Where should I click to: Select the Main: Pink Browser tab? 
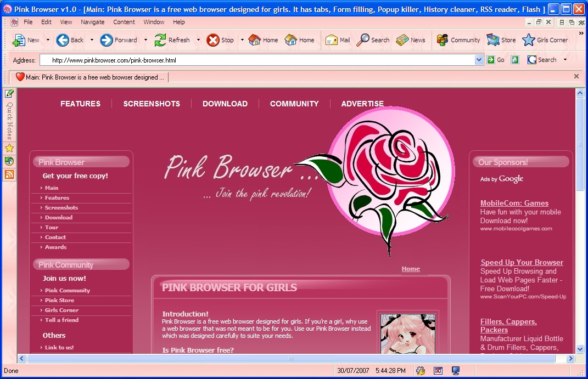pos(90,77)
